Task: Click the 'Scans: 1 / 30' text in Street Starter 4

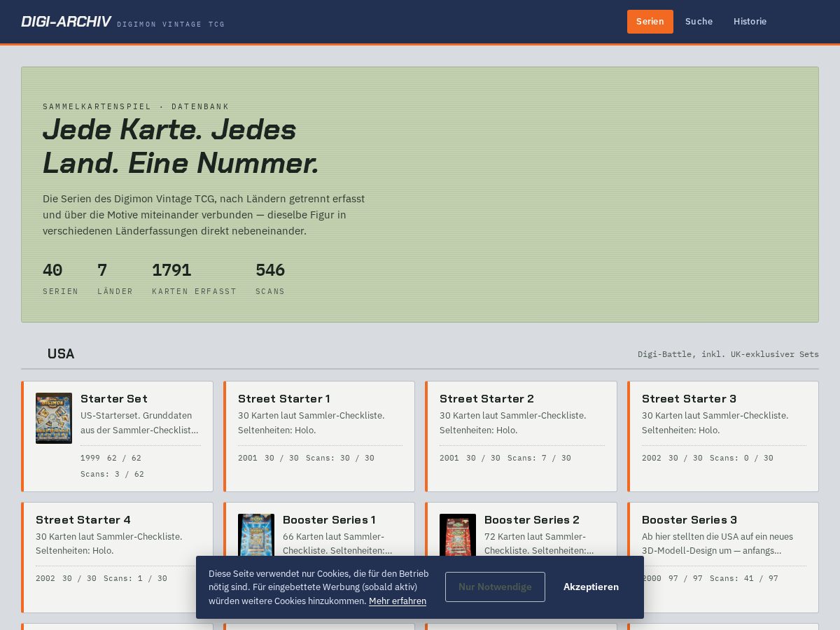Action: pyautogui.click(x=135, y=578)
